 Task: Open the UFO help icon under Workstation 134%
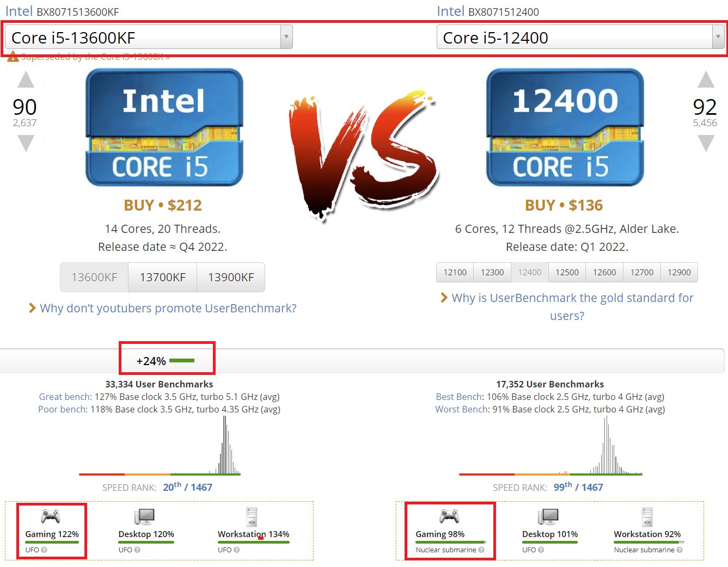pyautogui.click(x=236, y=550)
